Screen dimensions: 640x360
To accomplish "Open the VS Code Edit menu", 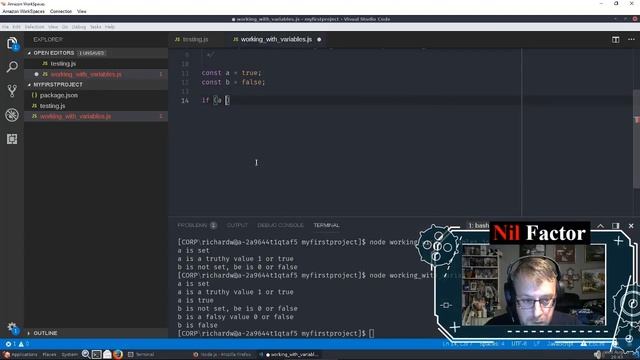I will [16, 27].
